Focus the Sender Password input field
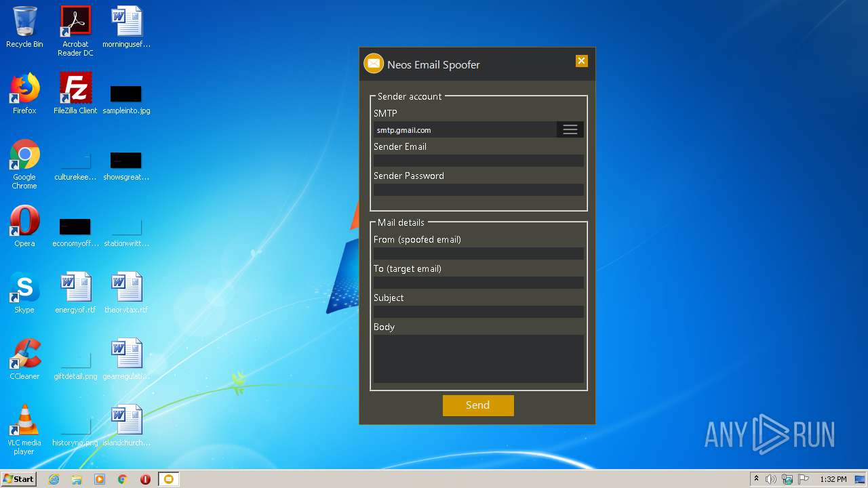The height and width of the screenshot is (488, 868). (479, 190)
